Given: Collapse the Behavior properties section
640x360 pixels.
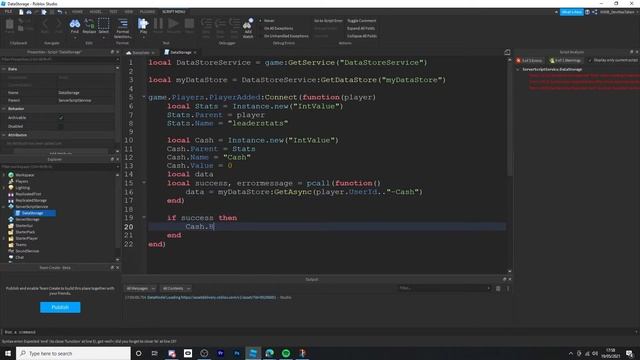Looking at the screenshot, I should pyautogui.click(x=4, y=109).
